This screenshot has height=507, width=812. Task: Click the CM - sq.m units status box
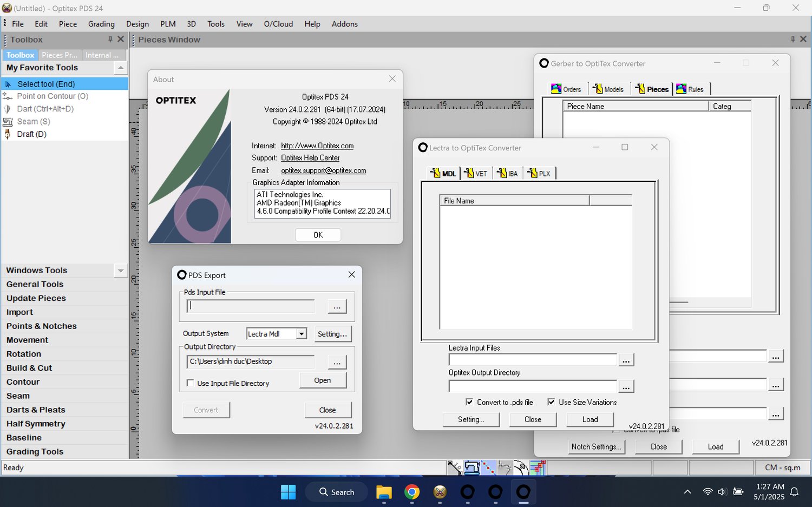[782, 468]
